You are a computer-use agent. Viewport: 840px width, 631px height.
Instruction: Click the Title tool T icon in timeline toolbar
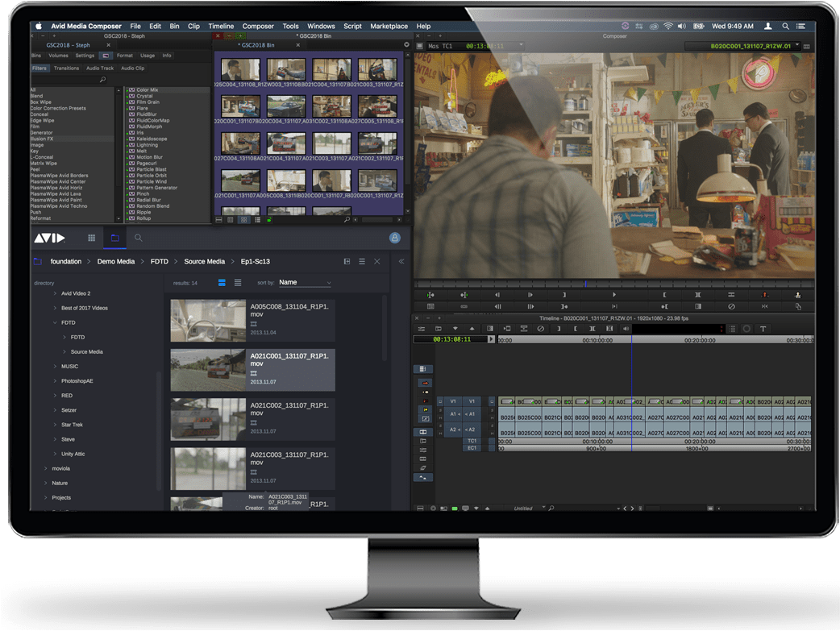[763, 329]
